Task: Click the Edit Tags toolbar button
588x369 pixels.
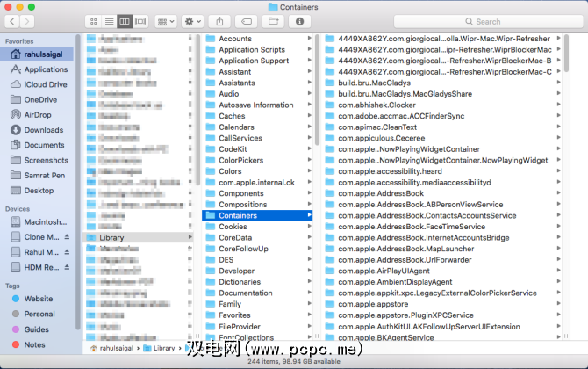Action: pyautogui.click(x=247, y=22)
